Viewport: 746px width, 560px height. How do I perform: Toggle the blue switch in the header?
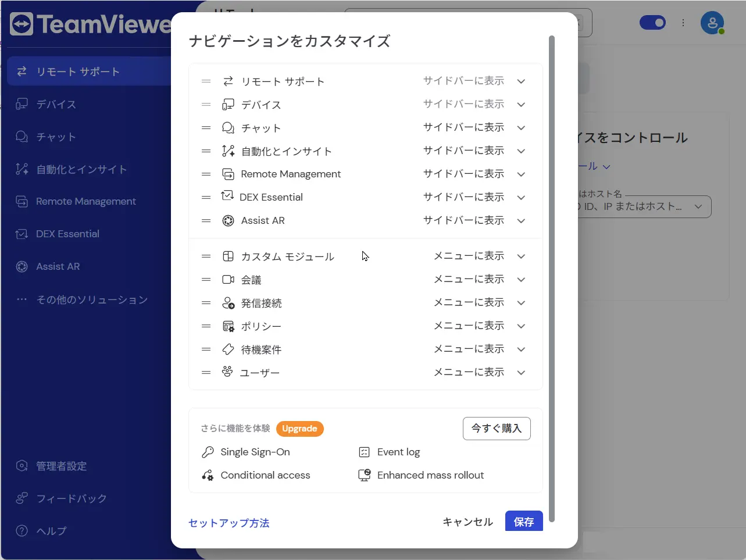(x=652, y=23)
